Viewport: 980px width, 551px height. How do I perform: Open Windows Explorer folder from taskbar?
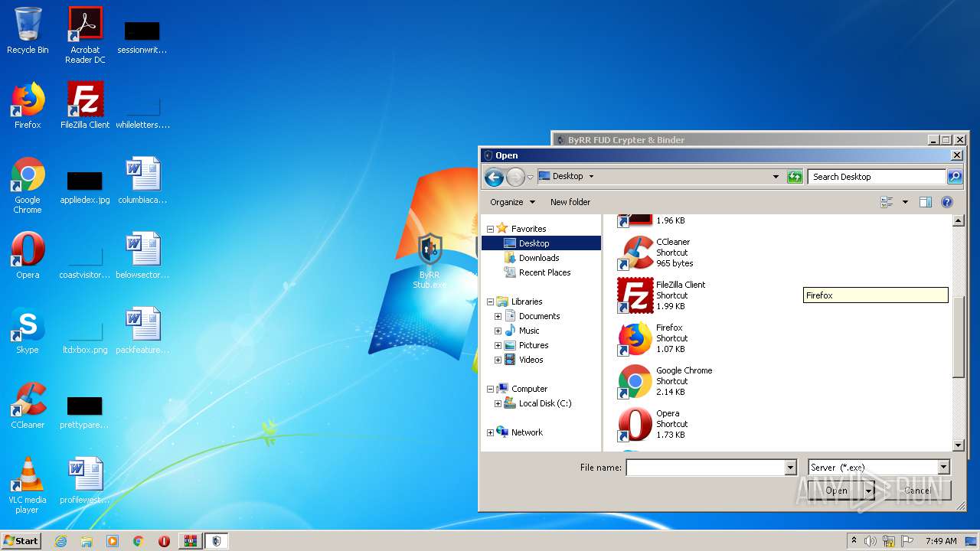[87, 541]
